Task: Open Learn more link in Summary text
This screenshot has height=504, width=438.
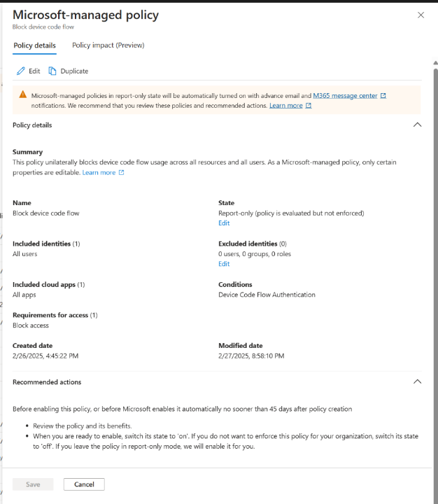Action: (99, 173)
